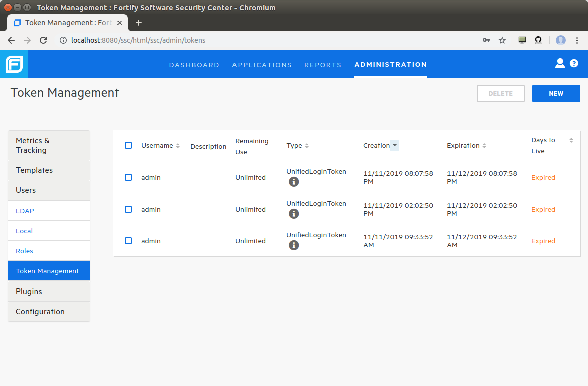Check the token created 02:02:50 PM
This screenshot has height=386, width=588.
(128, 209)
